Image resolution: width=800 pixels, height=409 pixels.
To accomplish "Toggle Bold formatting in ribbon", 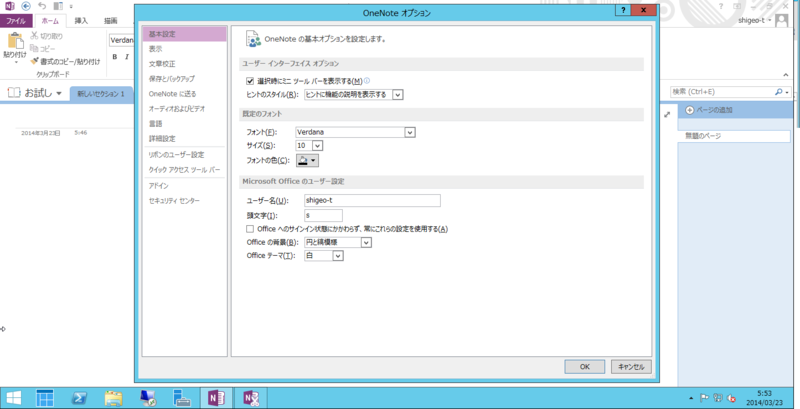I will tap(115, 57).
